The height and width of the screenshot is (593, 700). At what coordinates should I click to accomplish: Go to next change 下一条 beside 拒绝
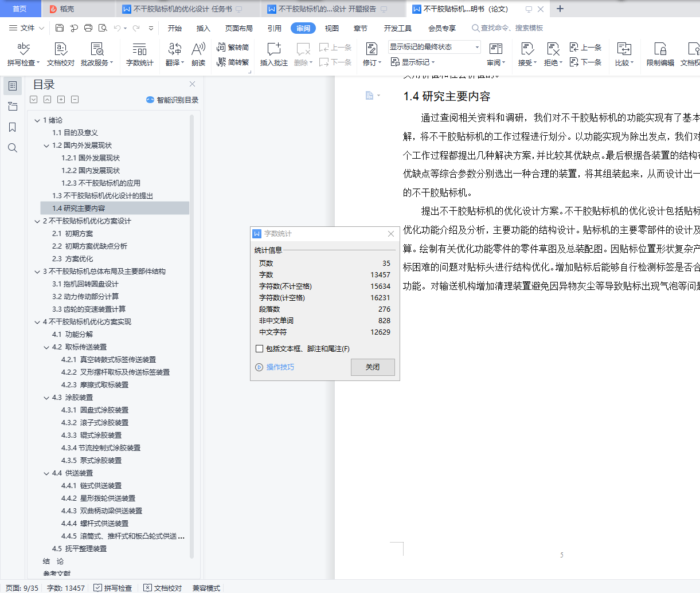coord(585,62)
